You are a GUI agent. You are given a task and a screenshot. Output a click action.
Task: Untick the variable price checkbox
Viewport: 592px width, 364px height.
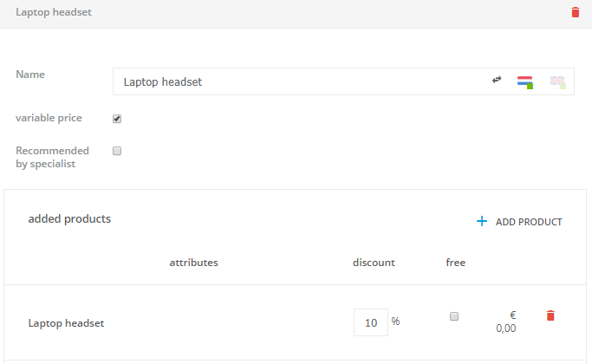click(117, 119)
